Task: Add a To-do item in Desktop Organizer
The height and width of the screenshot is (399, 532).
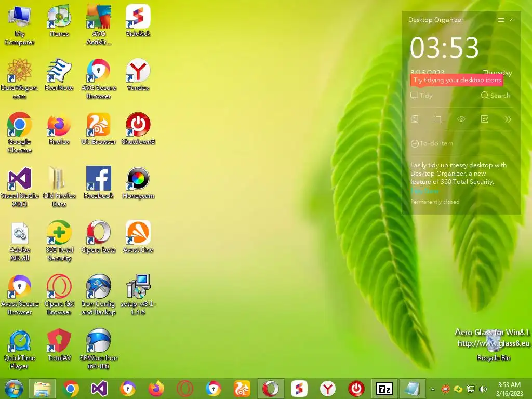Action: 432,143
